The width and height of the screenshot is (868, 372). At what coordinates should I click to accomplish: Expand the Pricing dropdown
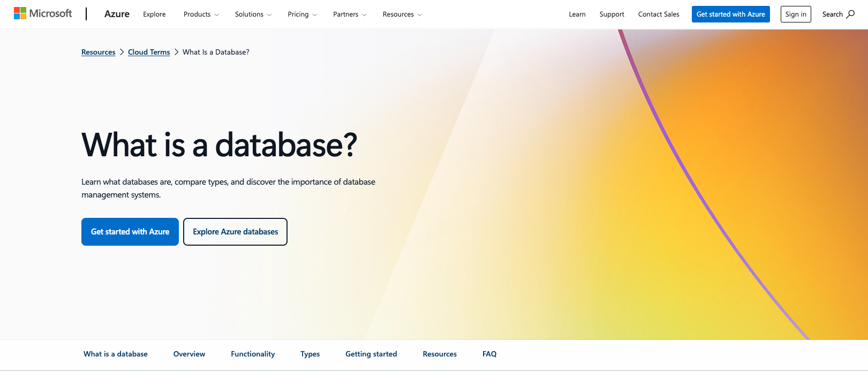(303, 14)
